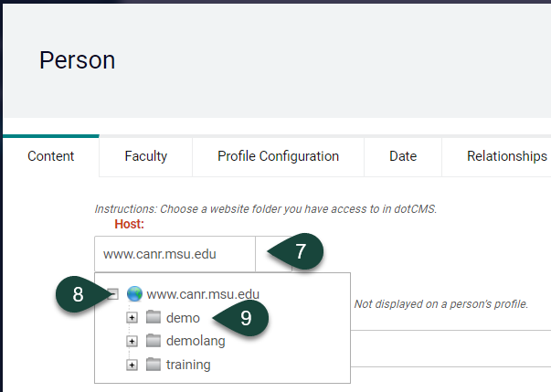Select the Date tab
Viewport: 551px width, 392px height.
coord(403,156)
